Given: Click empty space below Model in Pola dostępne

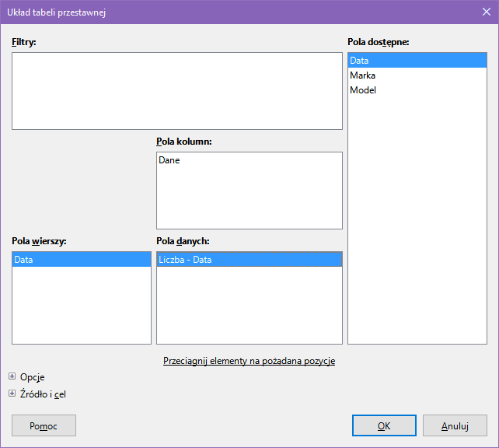Looking at the screenshot, I should pos(417,218).
